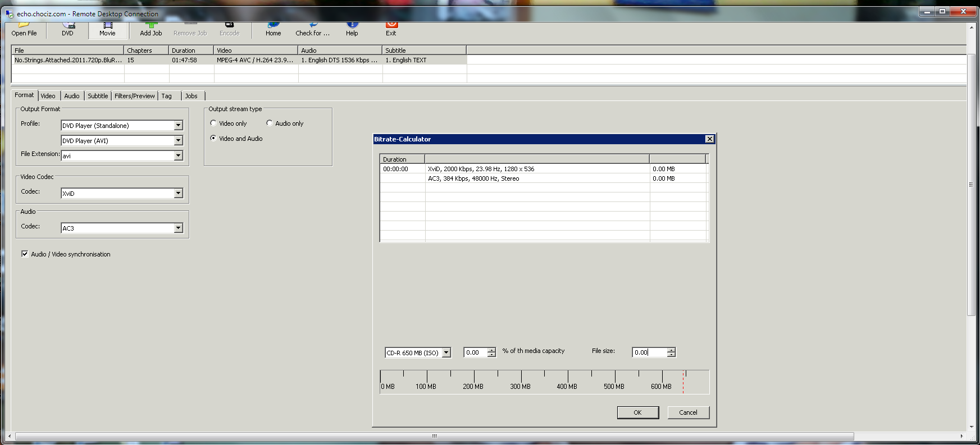Screen dimensions: 980x445
Task: Restore down the Remote Desktop Connection window
Action: click(942, 11)
